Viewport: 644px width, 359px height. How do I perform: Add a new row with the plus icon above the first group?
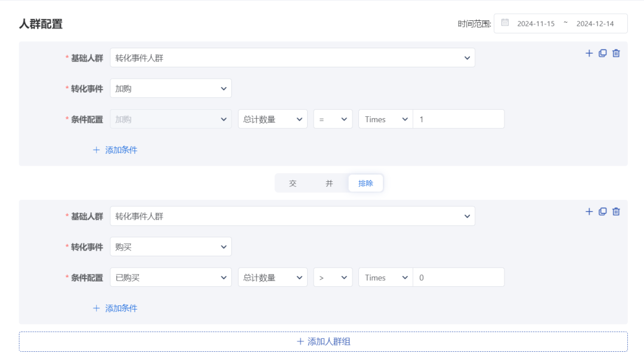click(589, 53)
